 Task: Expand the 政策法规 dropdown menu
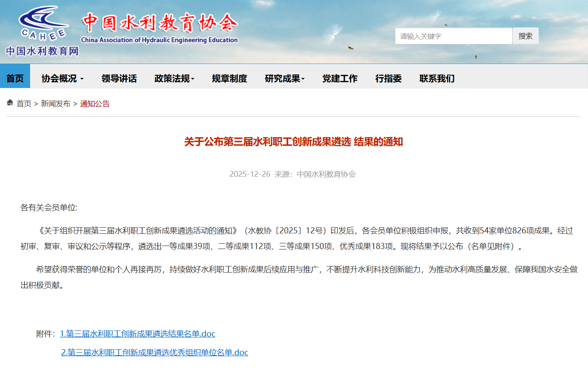pos(174,78)
